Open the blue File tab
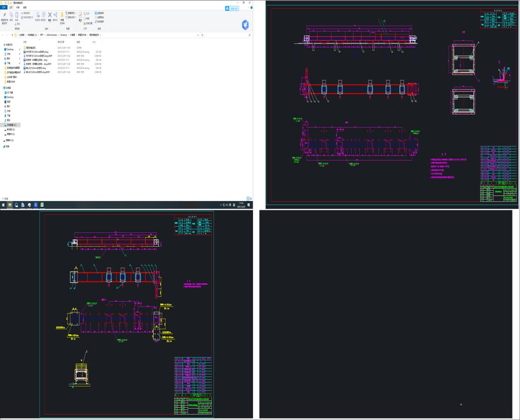Image resolution: width=520 pixels, height=420 pixels. click(x=4, y=7)
